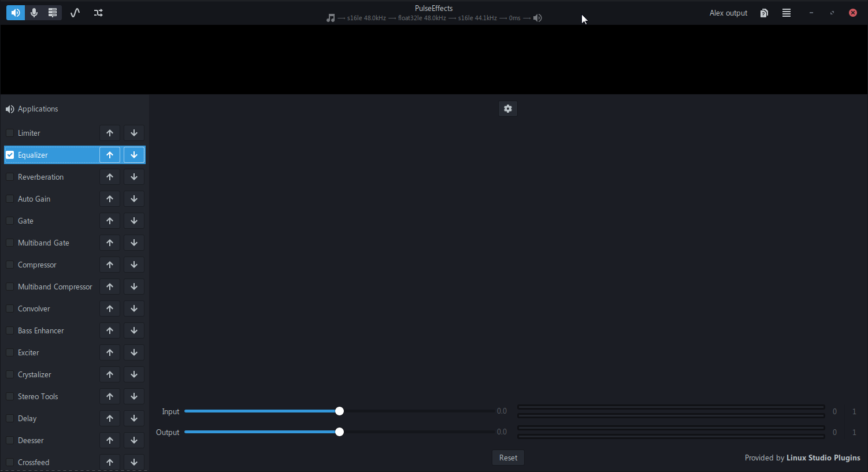Screen dimensions: 868x472
Task: Move Exciter up in the list
Action: [110, 352]
